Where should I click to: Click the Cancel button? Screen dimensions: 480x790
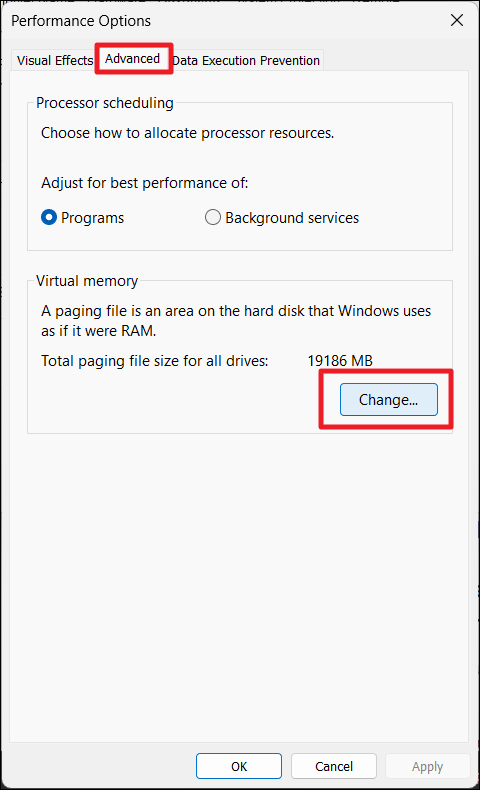pos(334,766)
